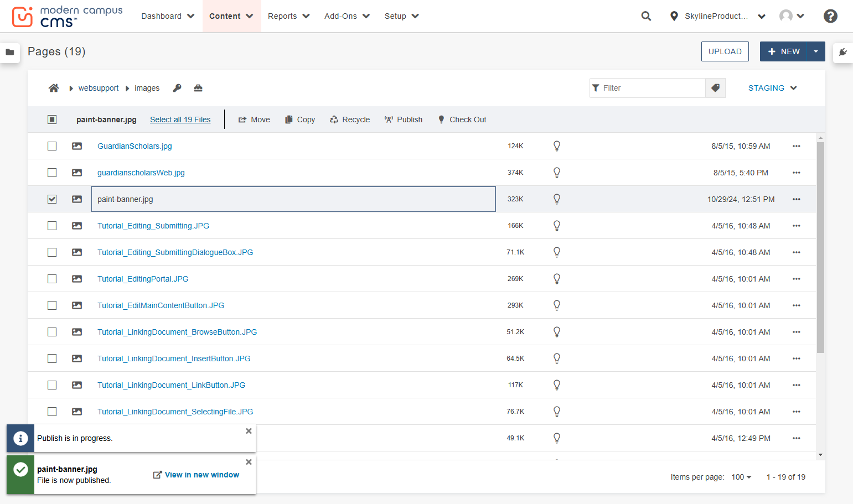Expand the STAGING server dropdown
The width and height of the screenshot is (853, 504).
[x=772, y=88]
